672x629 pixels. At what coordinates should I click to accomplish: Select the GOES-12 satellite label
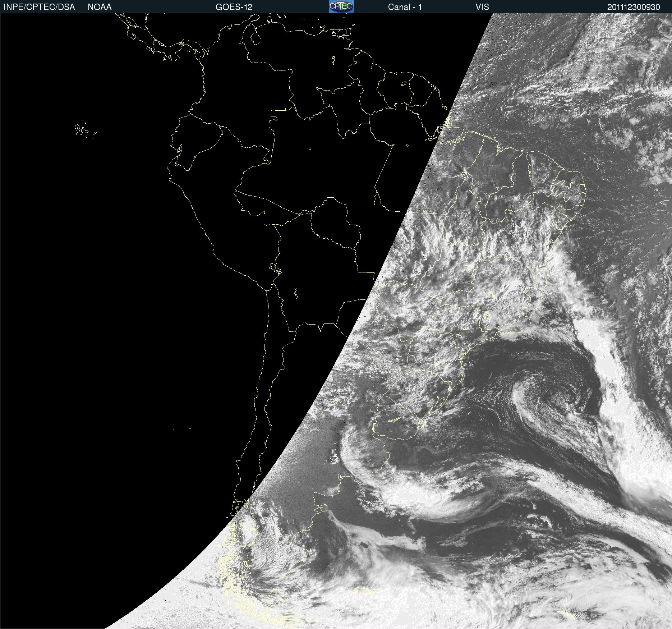pyautogui.click(x=234, y=7)
